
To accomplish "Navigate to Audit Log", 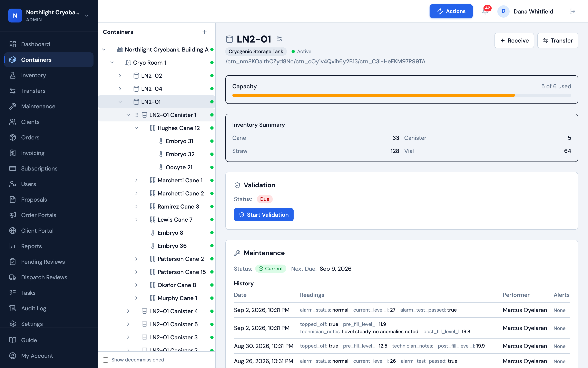I will (x=49, y=308).
